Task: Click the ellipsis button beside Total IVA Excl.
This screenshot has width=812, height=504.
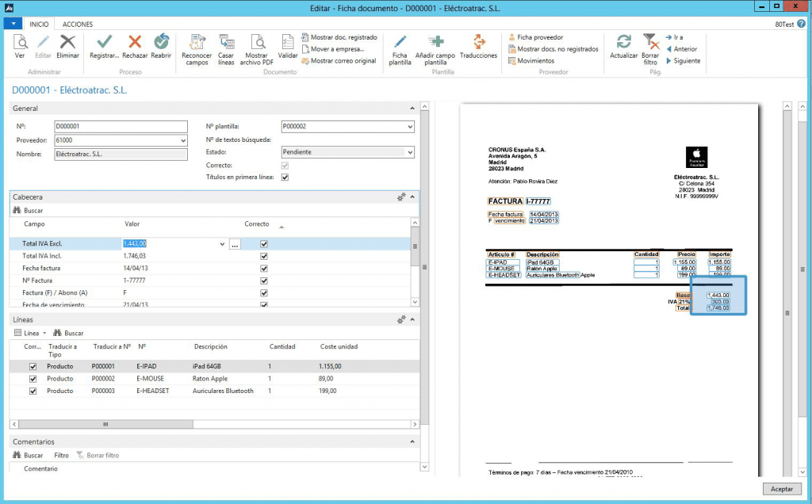Action: (235, 244)
